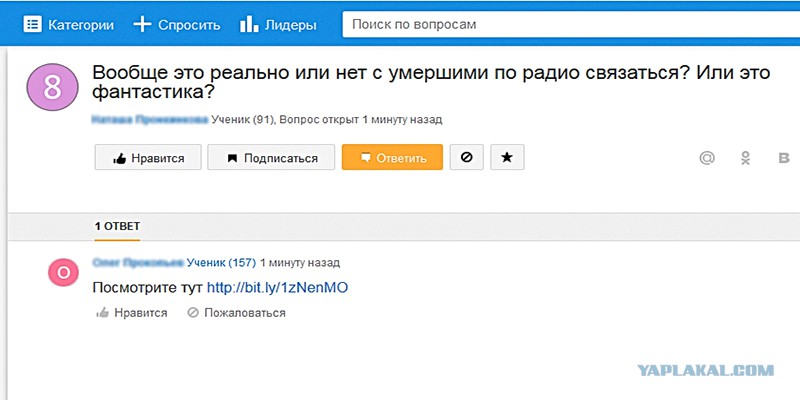This screenshot has width=800, height=400.
Task: Click the plus icon next to Спросить
Action: click(x=142, y=23)
